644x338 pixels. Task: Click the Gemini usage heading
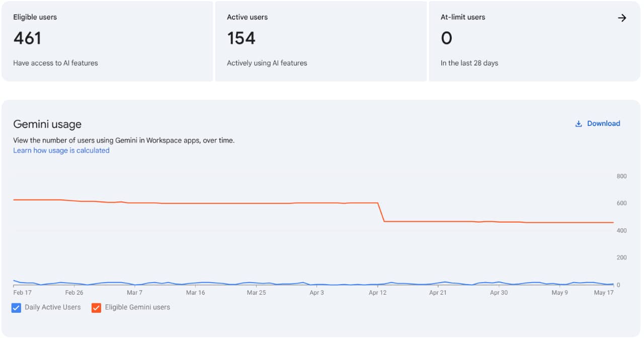(x=47, y=124)
